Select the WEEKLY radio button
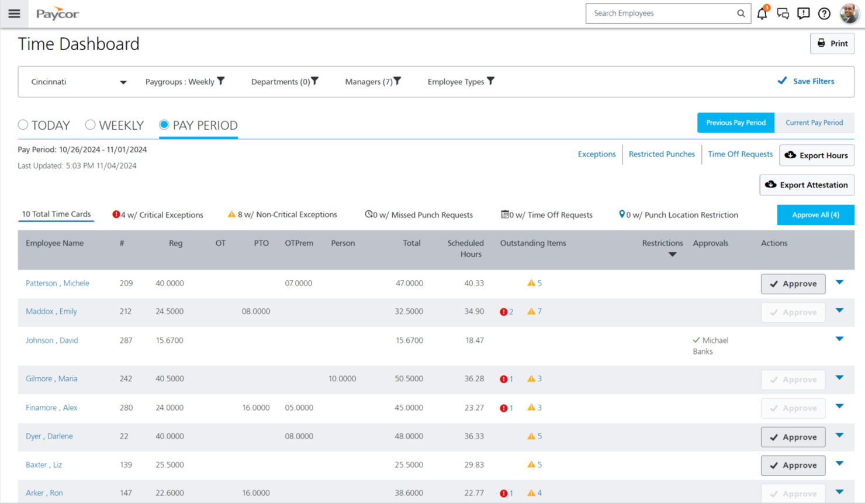This screenshot has height=504, width=865. click(90, 125)
